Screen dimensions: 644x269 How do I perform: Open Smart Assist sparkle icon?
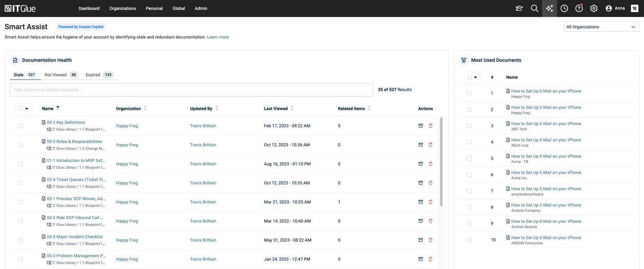pyautogui.click(x=549, y=9)
